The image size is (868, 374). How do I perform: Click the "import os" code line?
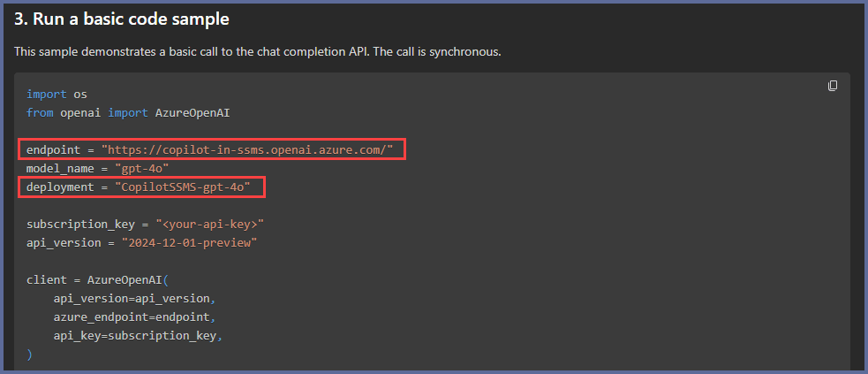tap(57, 94)
